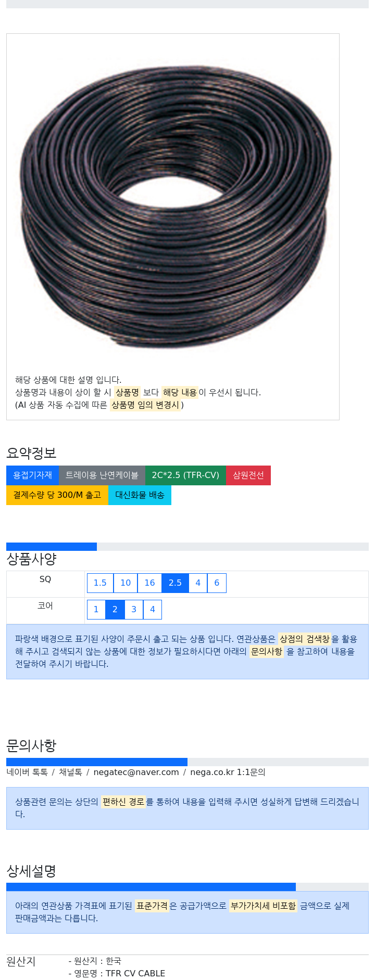Image resolution: width=375 pixels, height=980 pixels.
Task: Select the yellow 결제수량 당 300/M 출고 tag
Action: coord(57,495)
